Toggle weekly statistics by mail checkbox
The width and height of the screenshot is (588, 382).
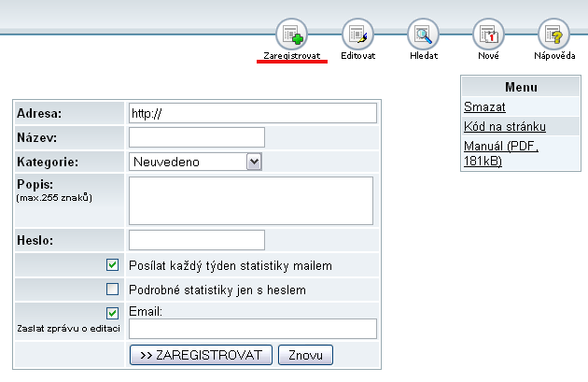113,265
